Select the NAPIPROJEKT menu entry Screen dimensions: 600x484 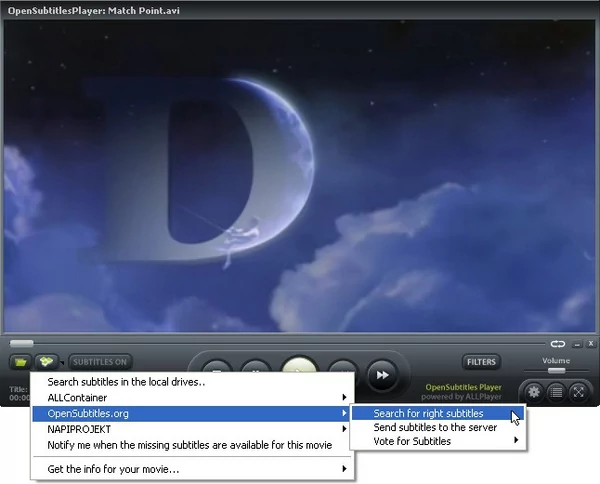click(x=191, y=429)
